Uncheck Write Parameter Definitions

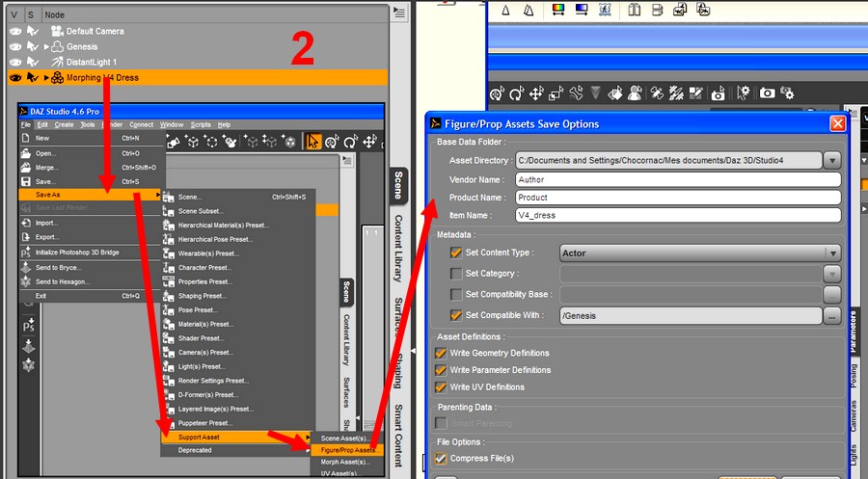441,370
